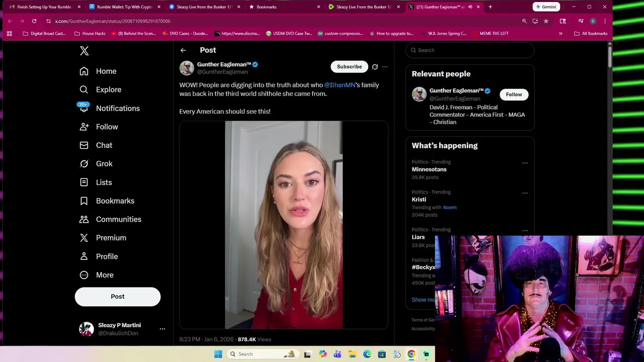Open File Explorer from the taskbar
Screen dimensions: 644x362
tap(352, 354)
